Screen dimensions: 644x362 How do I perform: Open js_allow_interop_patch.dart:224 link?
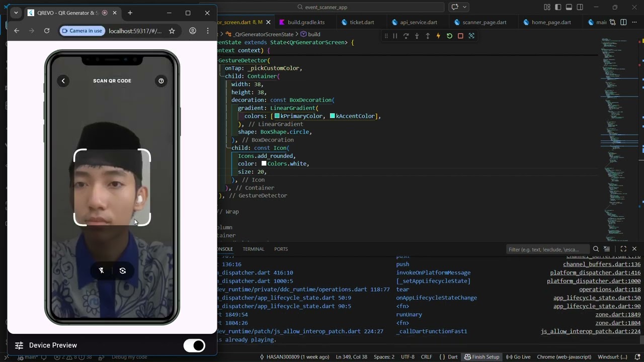tap(591, 331)
